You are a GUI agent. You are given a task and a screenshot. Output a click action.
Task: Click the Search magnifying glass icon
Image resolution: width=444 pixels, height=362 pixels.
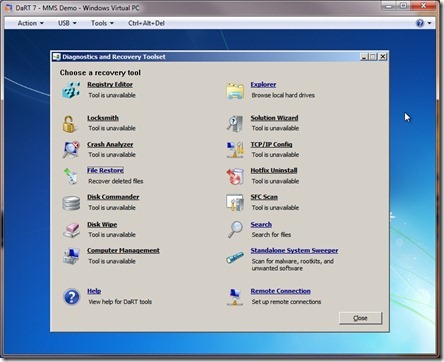pos(235,229)
